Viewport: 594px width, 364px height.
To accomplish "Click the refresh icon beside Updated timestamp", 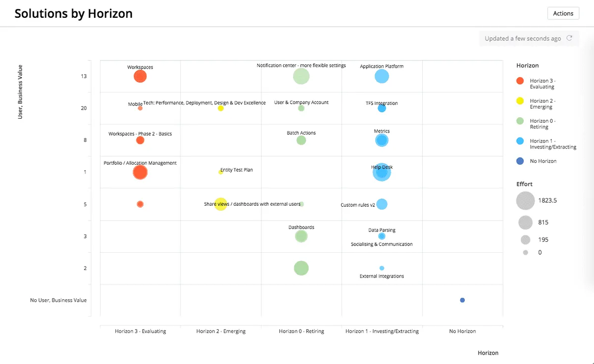I will pos(569,38).
